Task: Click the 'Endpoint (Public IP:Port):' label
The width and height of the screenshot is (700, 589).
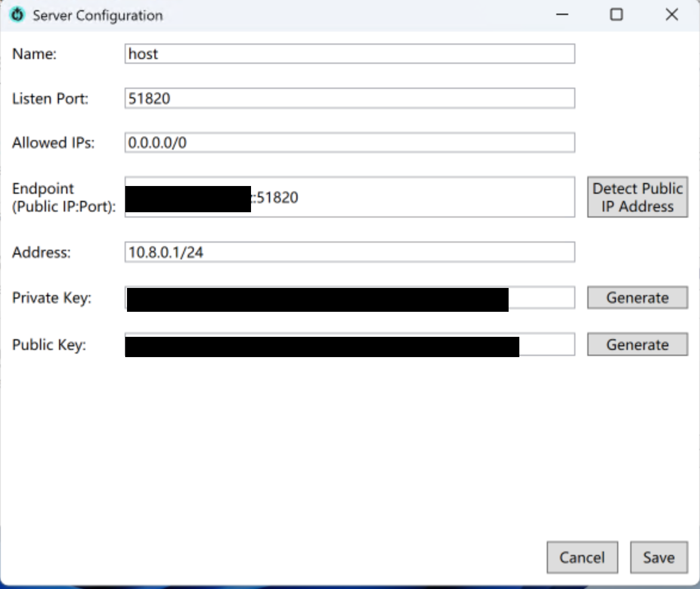Action: (x=63, y=198)
